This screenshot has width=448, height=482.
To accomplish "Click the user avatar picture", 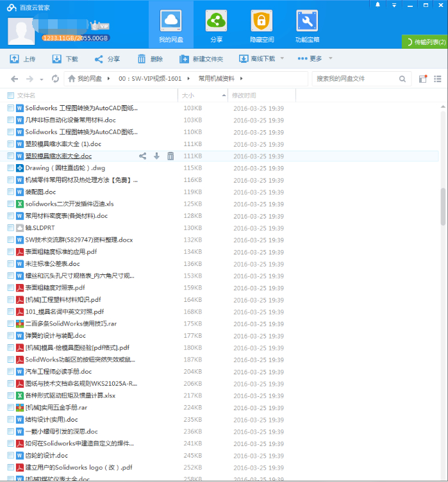I will 21,31.
